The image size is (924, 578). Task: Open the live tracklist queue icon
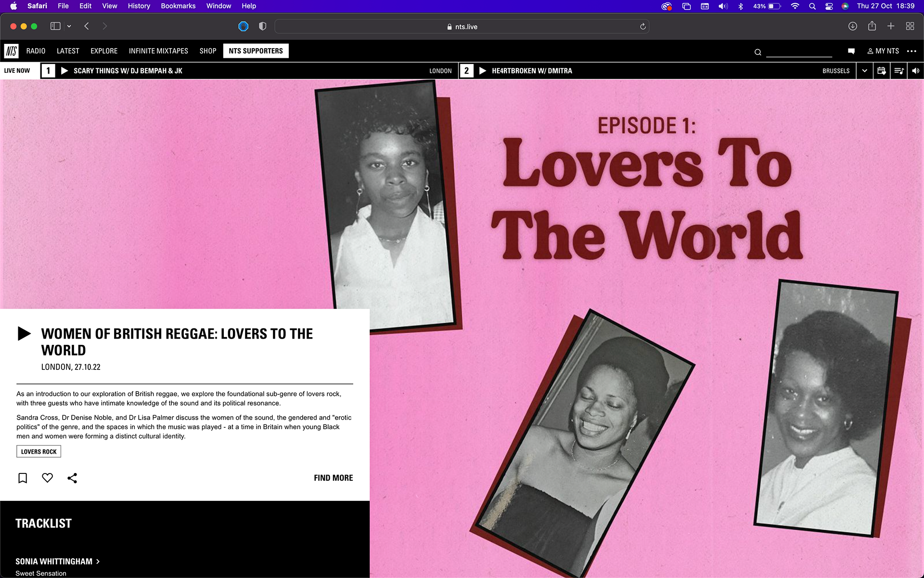[x=898, y=71]
